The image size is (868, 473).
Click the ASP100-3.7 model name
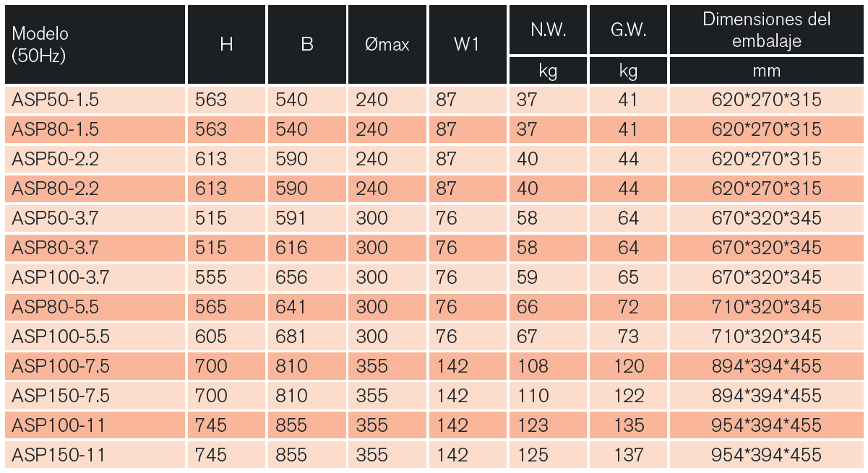click(x=61, y=277)
